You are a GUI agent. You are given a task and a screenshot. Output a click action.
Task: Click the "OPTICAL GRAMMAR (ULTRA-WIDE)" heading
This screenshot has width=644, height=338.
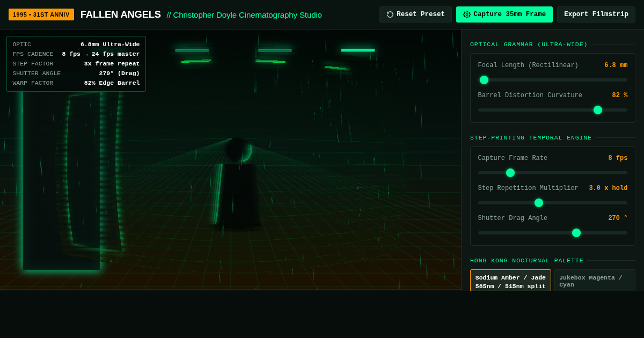529,45
